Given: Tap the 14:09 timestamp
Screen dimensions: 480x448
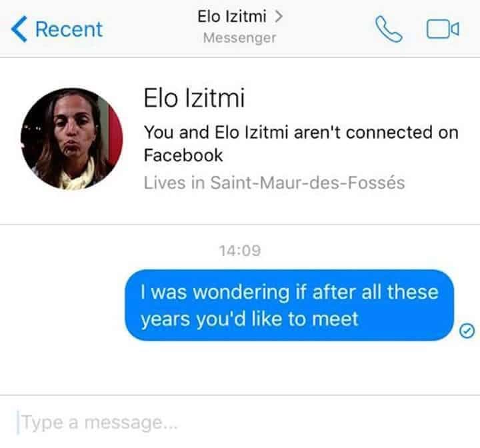Looking at the screenshot, I should coord(240,251).
